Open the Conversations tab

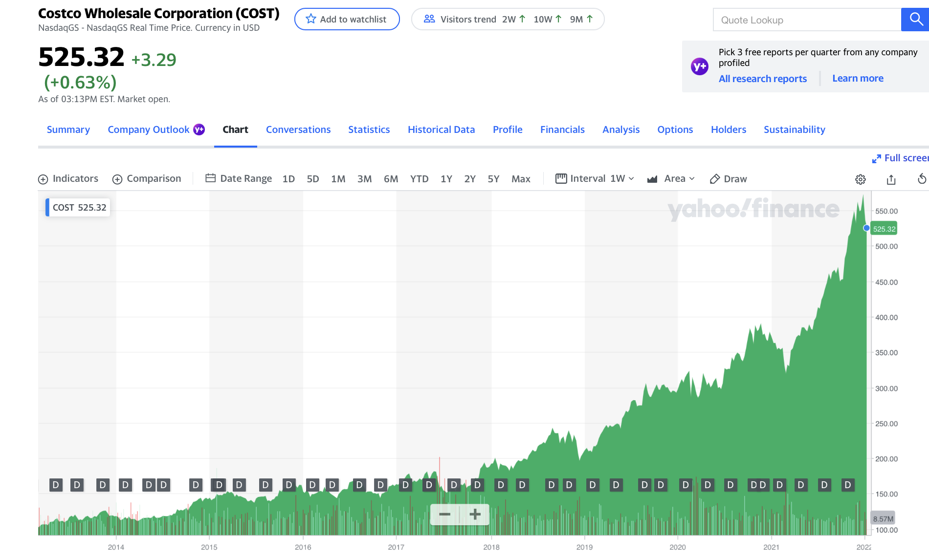click(x=298, y=129)
